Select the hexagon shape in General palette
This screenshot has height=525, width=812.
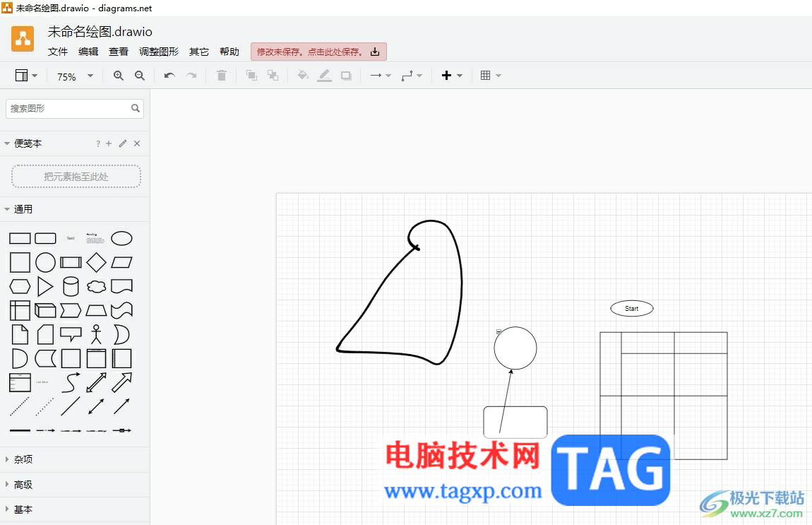click(x=20, y=286)
